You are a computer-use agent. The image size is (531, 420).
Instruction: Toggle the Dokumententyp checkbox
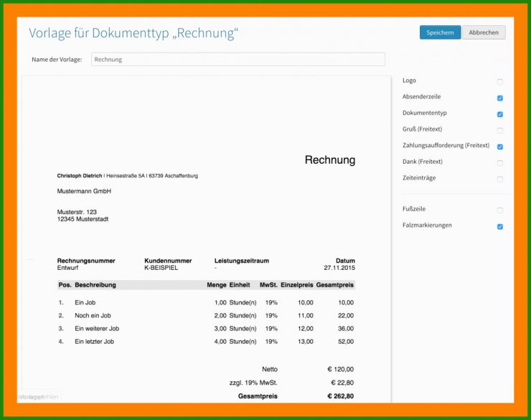500,114
